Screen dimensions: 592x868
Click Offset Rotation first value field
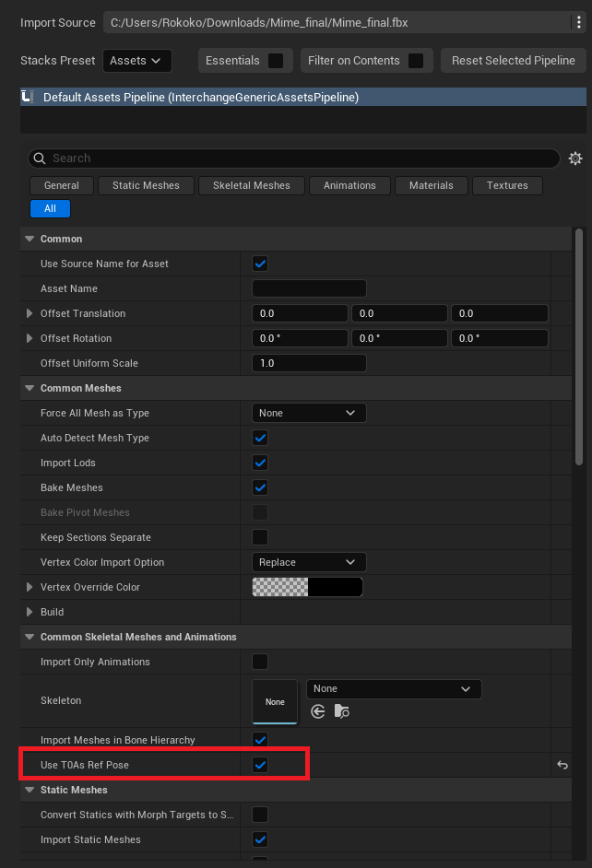(x=300, y=338)
